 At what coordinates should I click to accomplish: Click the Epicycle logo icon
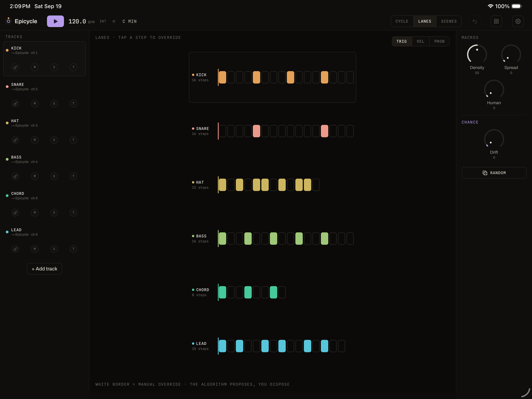[9, 21]
